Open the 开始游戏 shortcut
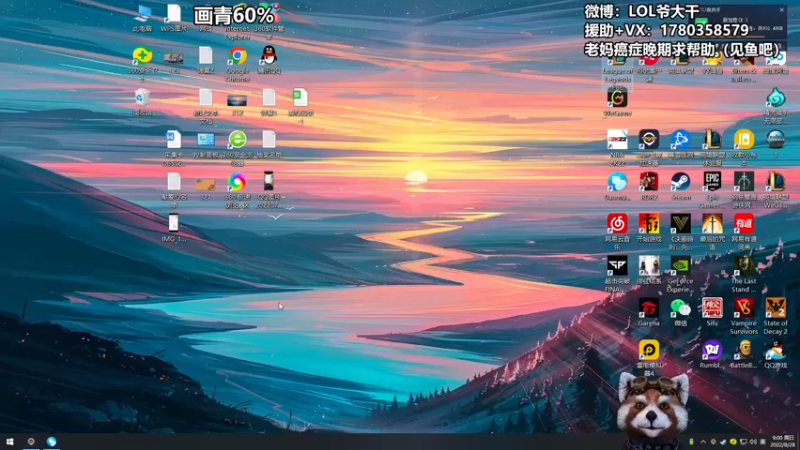The height and width of the screenshot is (450, 800). pos(649,223)
